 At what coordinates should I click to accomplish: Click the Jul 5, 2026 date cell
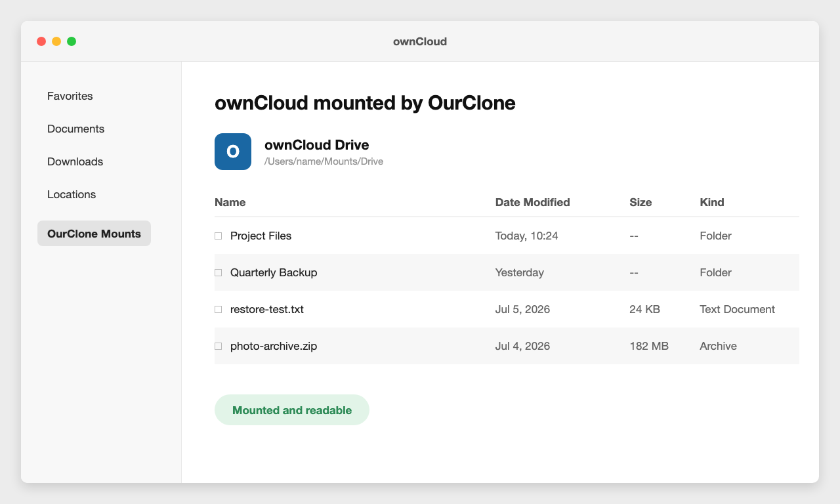coord(523,309)
